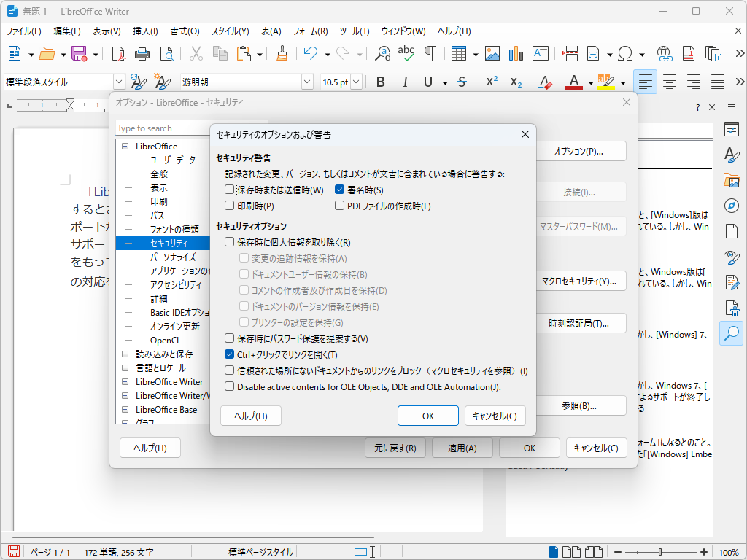Toggle formatting marks display

430,53
